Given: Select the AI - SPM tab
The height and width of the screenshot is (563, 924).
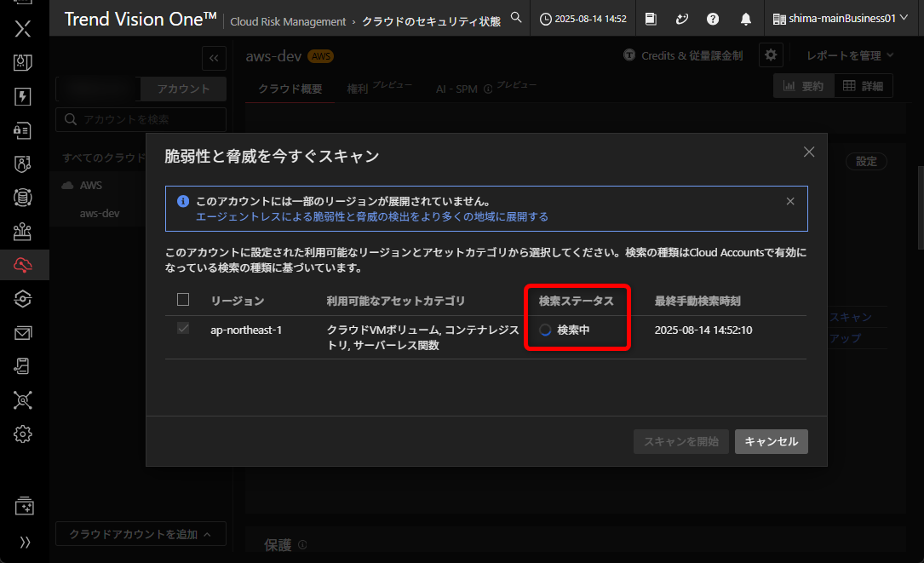Looking at the screenshot, I should click(x=456, y=89).
